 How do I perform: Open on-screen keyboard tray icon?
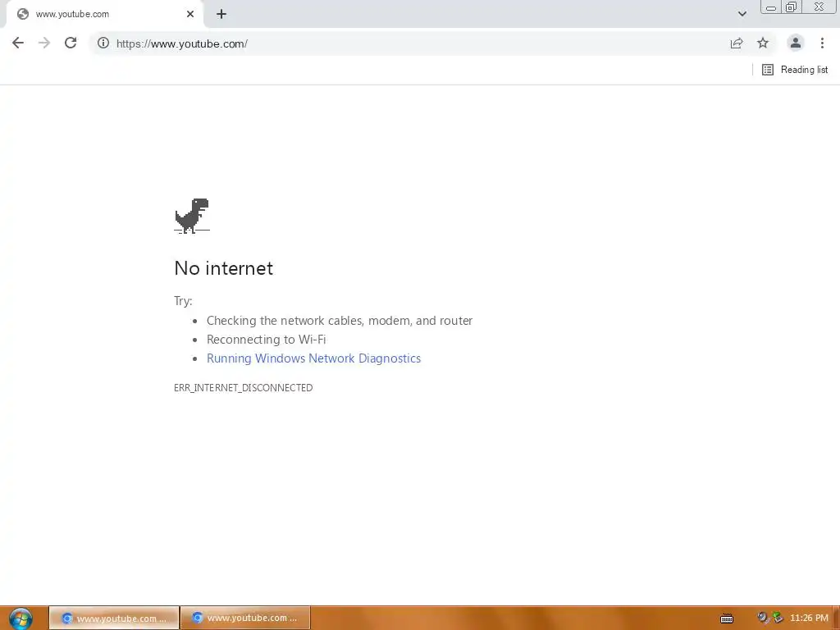(x=727, y=619)
